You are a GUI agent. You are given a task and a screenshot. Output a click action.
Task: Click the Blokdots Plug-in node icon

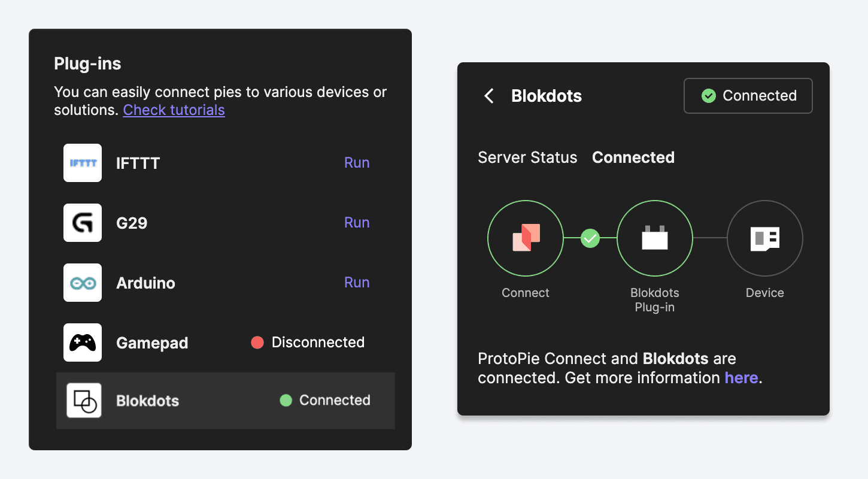tap(654, 238)
